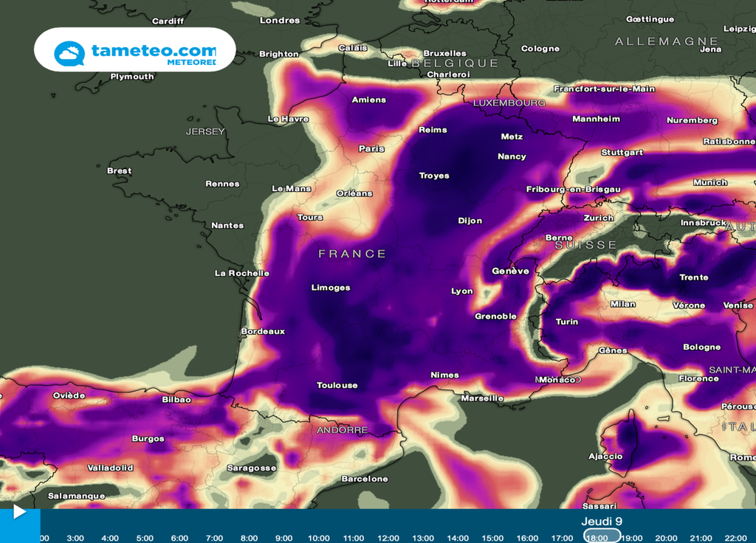
Task: Jump to 21:00 on the timeline
Action: point(701,538)
